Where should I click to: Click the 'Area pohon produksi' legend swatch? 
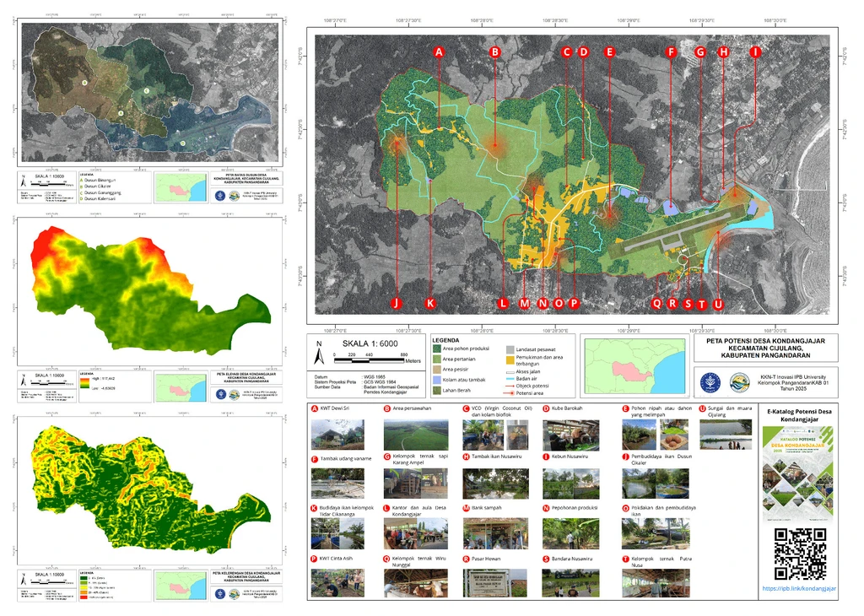click(436, 348)
